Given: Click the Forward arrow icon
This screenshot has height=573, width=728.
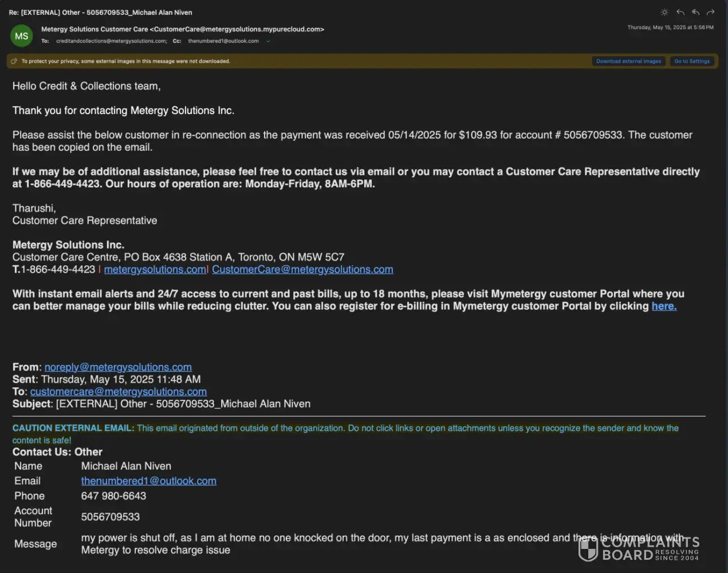Looking at the screenshot, I should point(711,12).
